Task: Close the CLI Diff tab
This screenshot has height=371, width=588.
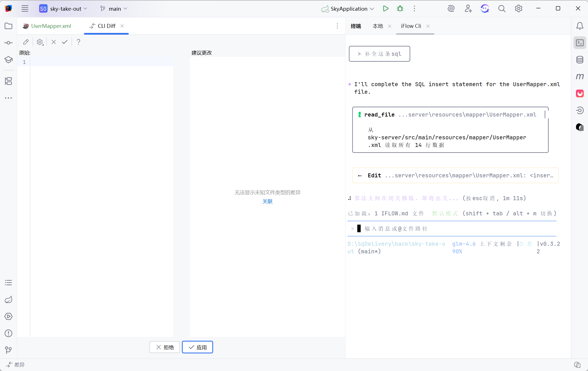Action: tap(122, 26)
